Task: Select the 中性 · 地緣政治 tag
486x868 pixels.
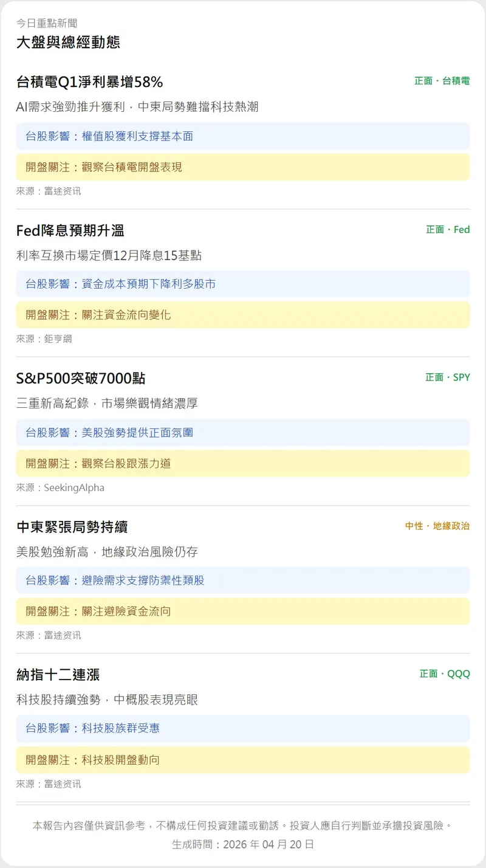Action: pyautogui.click(x=437, y=526)
